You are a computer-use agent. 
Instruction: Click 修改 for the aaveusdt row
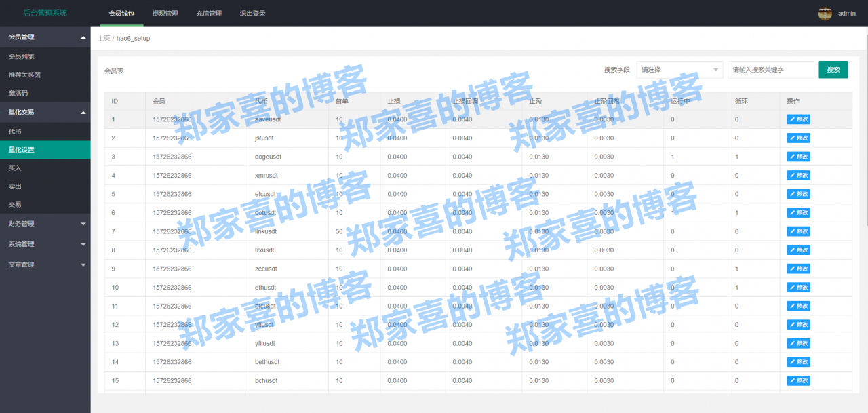click(x=798, y=119)
